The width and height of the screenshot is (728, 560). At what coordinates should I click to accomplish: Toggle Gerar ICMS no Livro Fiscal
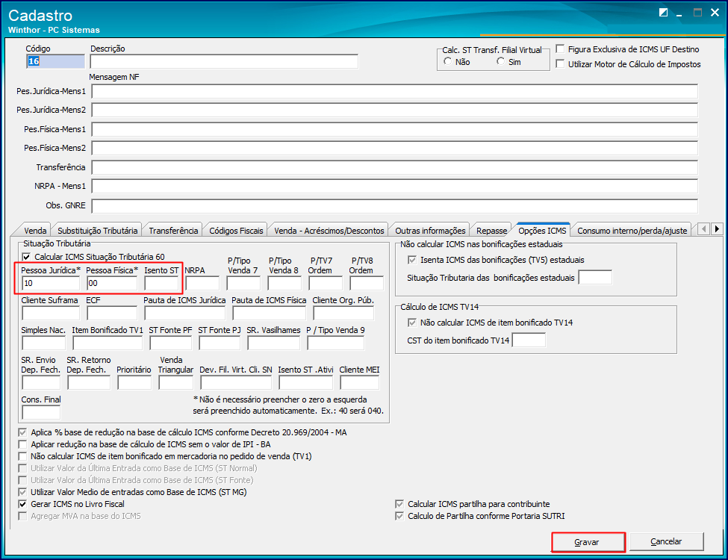tap(22, 504)
